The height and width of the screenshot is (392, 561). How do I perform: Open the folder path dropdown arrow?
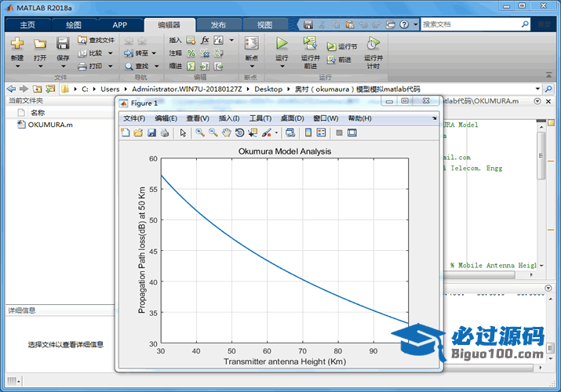click(x=537, y=89)
